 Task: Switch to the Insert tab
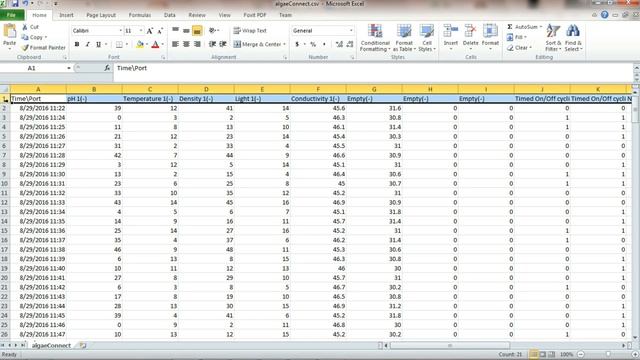click(x=66, y=15)
